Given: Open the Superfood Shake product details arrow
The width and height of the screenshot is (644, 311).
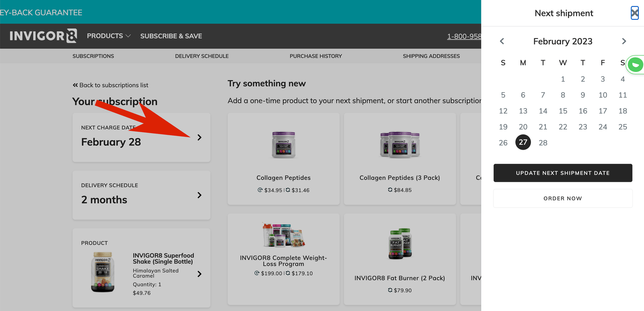Looking at the screenshot, I should [199, 274].
